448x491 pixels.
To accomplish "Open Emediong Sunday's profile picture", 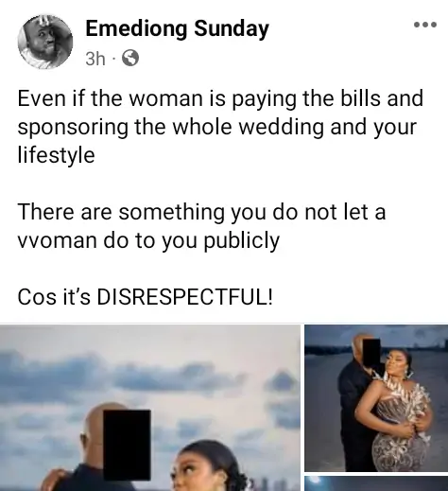I will click(45, 42).
